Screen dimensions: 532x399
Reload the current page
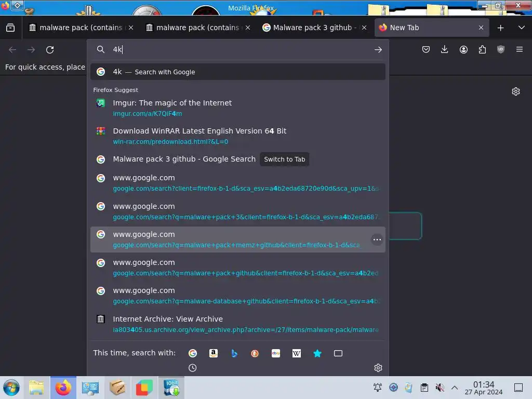coord(50,50)
